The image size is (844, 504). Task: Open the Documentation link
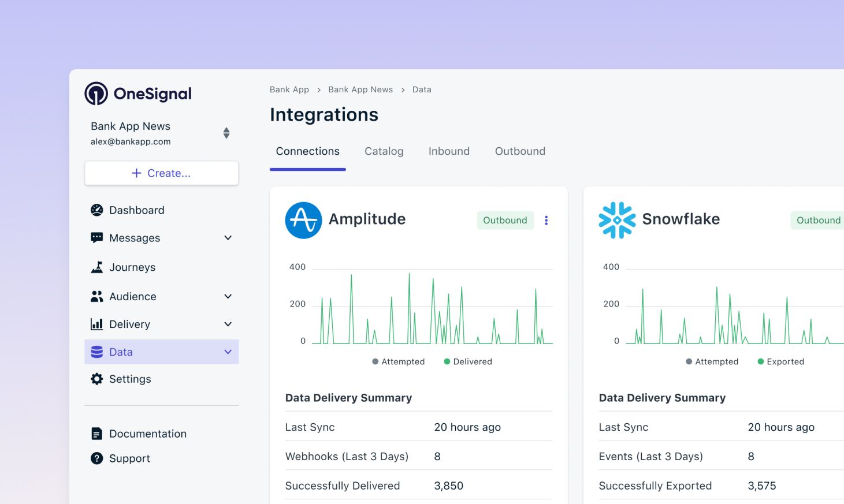[x=148, y=434]
